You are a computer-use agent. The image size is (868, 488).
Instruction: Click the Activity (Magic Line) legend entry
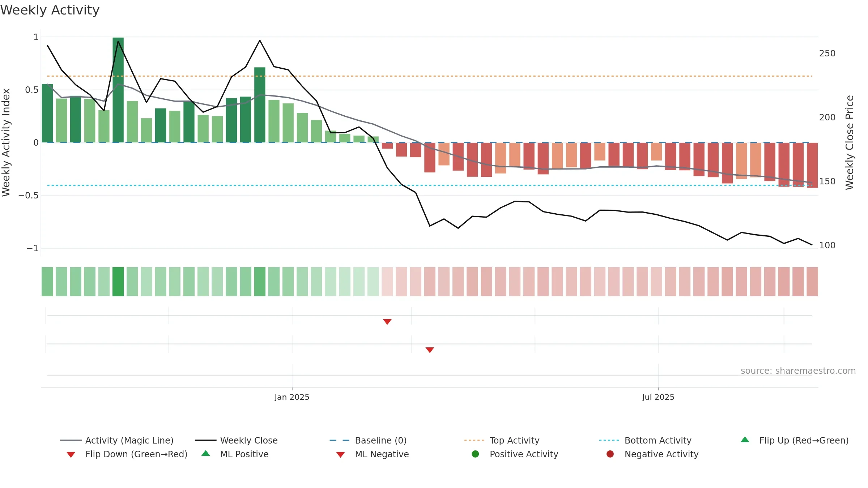coord(117,440)
